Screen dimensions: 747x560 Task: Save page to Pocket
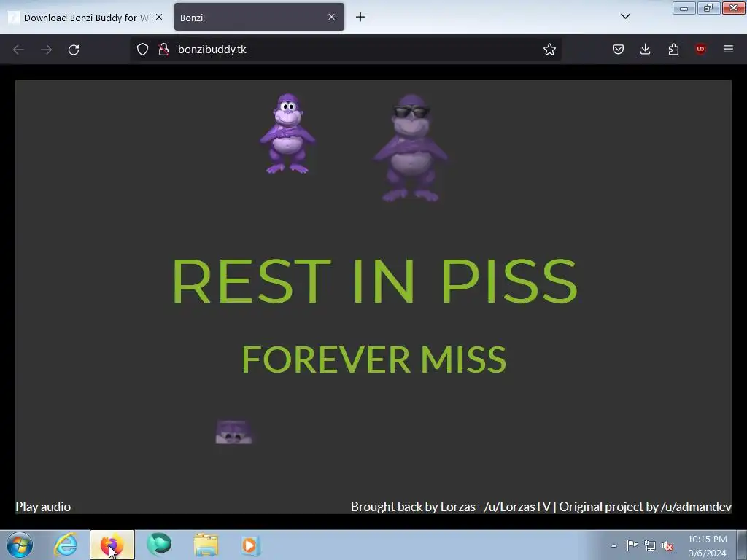pyautogui.click(x=618, y=49)
